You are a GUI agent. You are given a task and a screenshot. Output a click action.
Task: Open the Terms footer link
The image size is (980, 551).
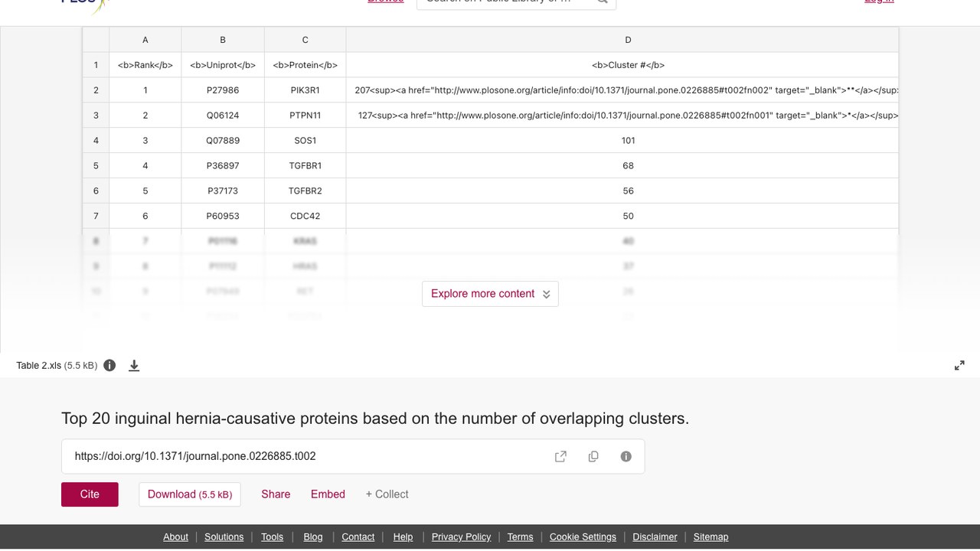click(x=520, y=537)
